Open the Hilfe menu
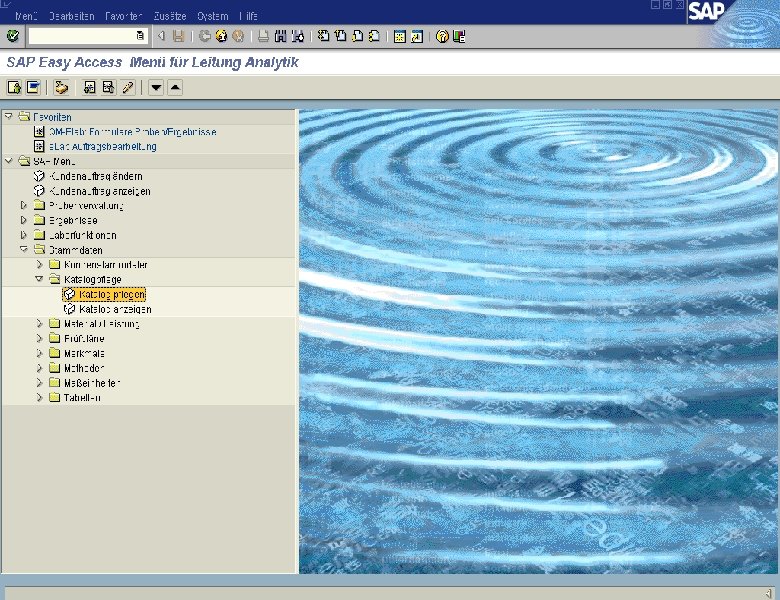780x600 pixels. tap(248, 16)
